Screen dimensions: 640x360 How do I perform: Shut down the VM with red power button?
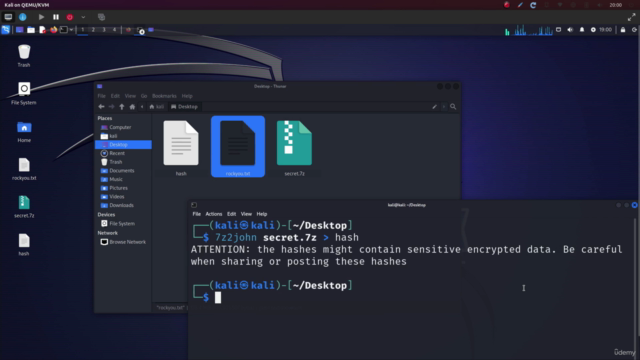click(70, 17)
